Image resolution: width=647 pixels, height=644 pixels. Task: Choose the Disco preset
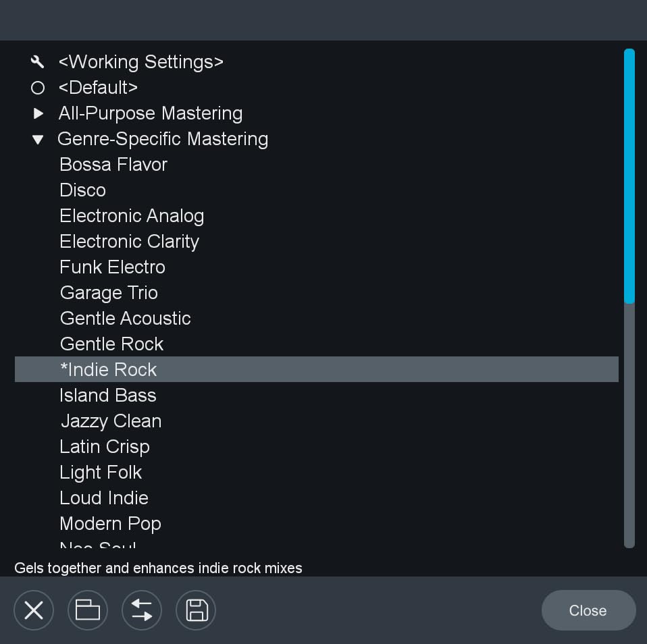coord(83,190)
